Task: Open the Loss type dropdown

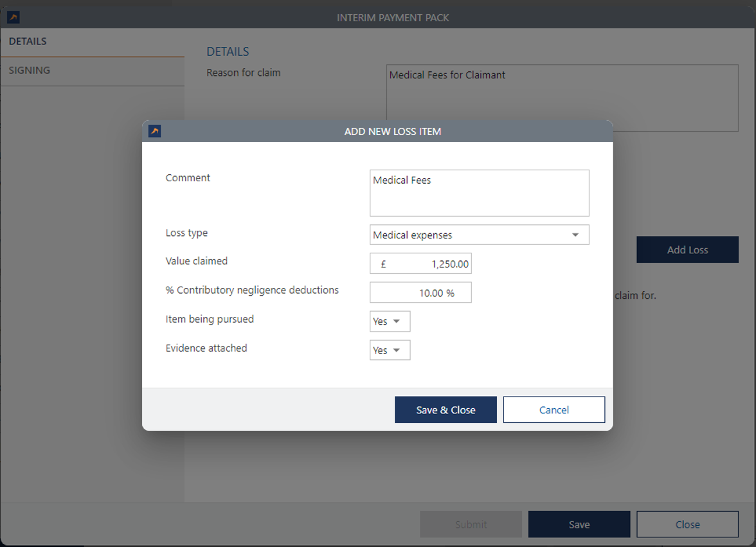Action: click(479, 235)
